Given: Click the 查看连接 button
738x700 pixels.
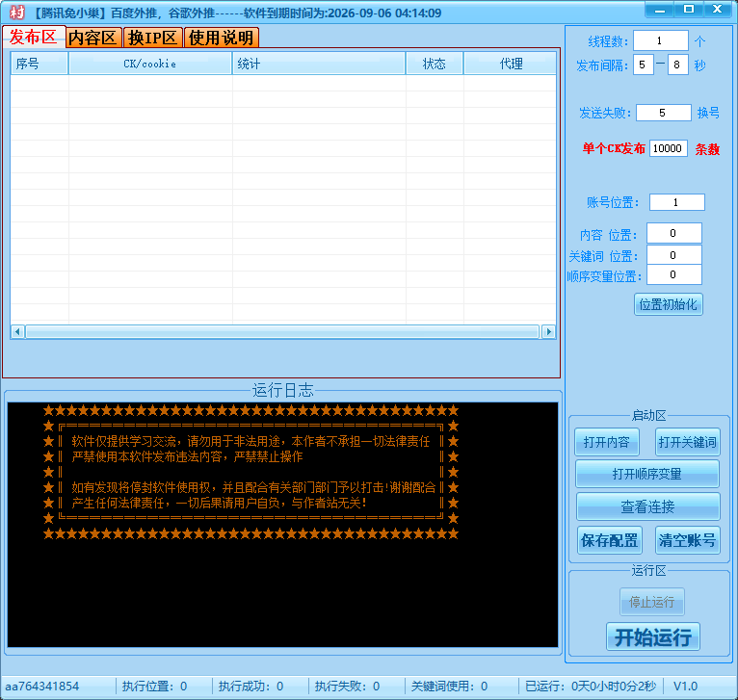Looking at the screenshot, I should [x=647, y=506].
